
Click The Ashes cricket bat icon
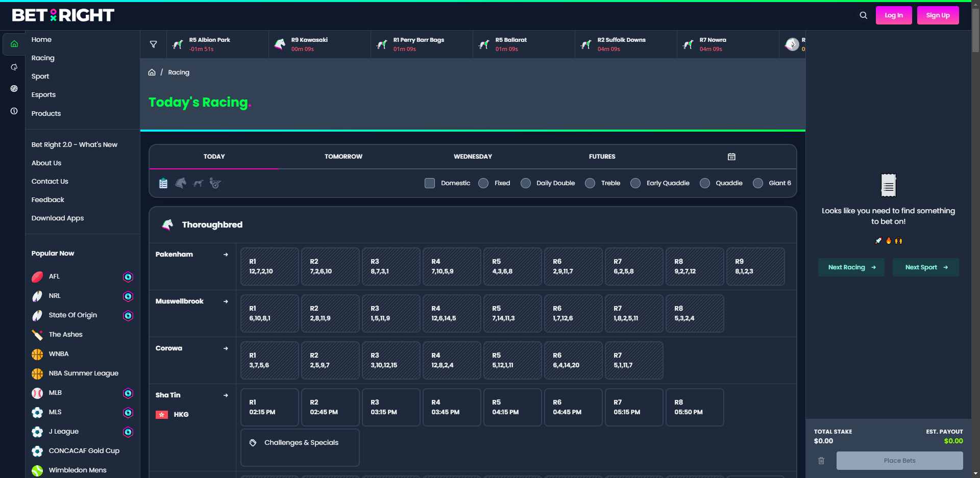(37, 335)
